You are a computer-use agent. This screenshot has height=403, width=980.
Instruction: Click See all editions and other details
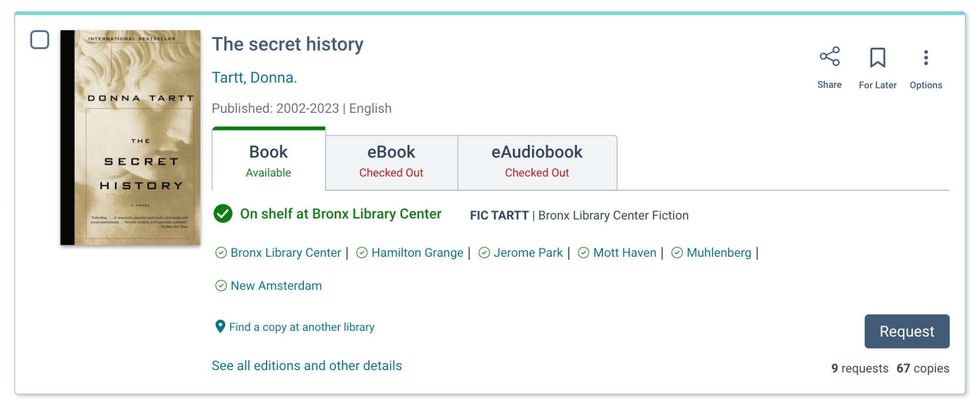point(307,366)
